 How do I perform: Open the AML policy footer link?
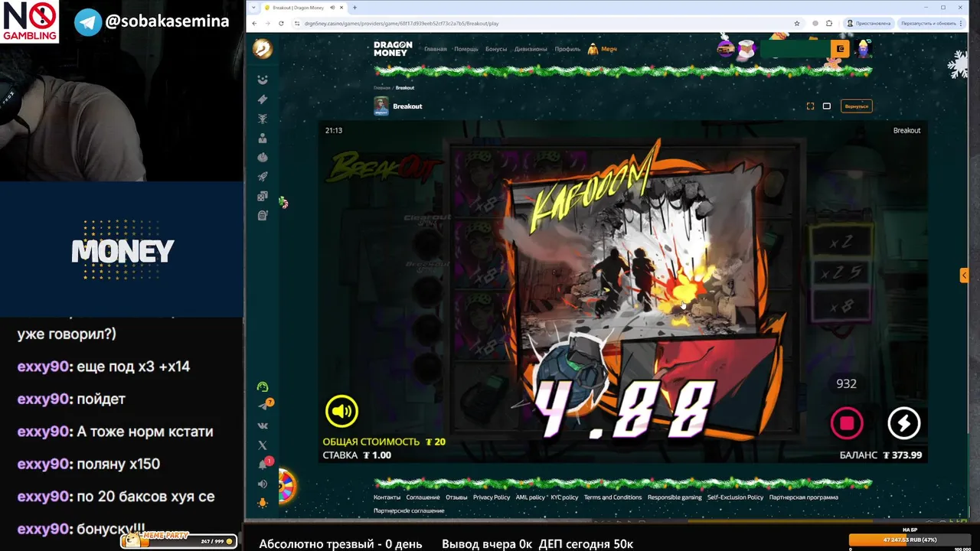pyautogui.click(x=531, y=497)
